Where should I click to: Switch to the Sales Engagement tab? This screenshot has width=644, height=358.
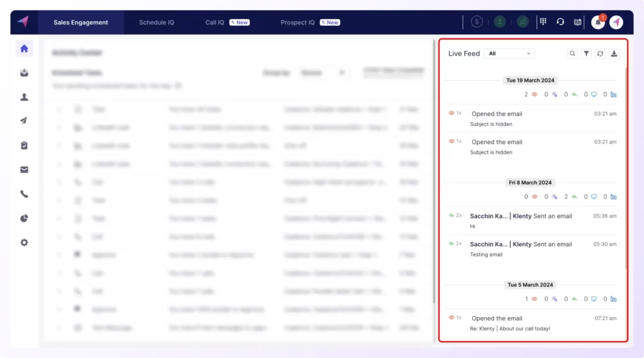point(81,22)
